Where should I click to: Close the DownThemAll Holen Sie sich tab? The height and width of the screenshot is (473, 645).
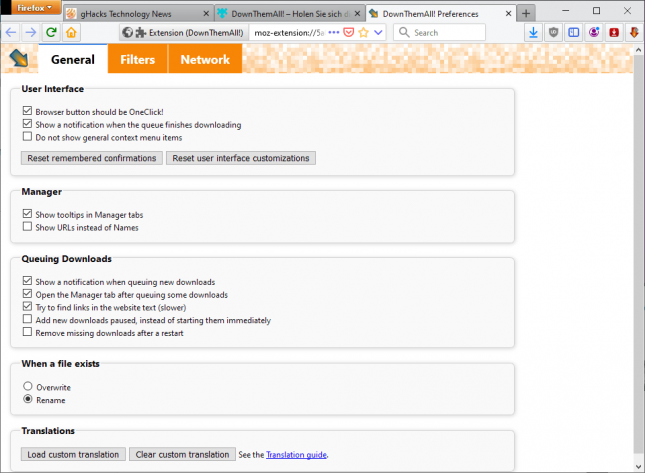coord(357,14)
